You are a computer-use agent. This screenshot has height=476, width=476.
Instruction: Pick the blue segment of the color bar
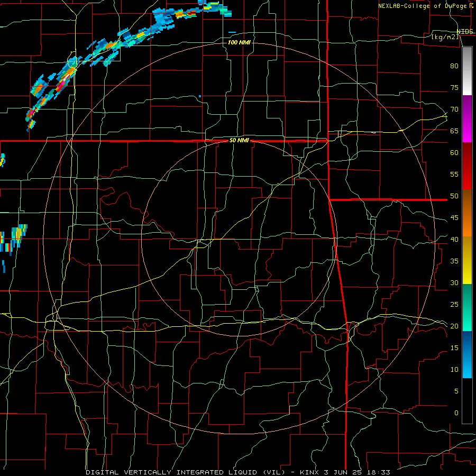click(467, 354)
